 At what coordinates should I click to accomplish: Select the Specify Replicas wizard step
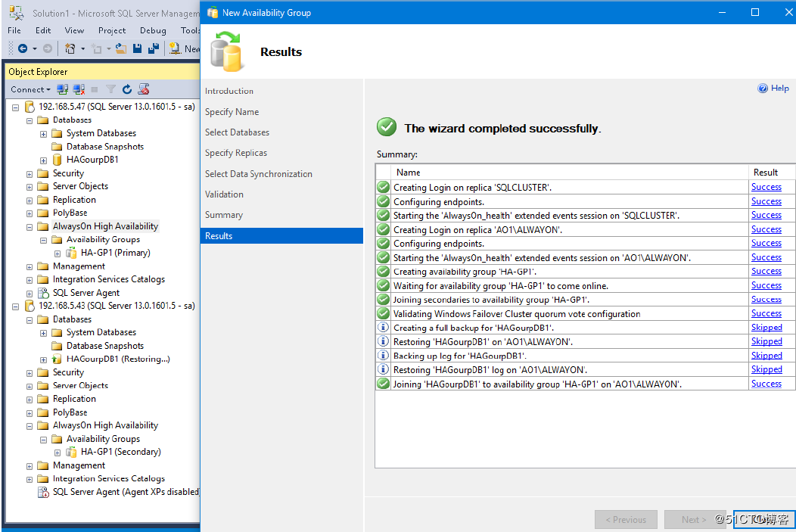(x=236, y=153)
